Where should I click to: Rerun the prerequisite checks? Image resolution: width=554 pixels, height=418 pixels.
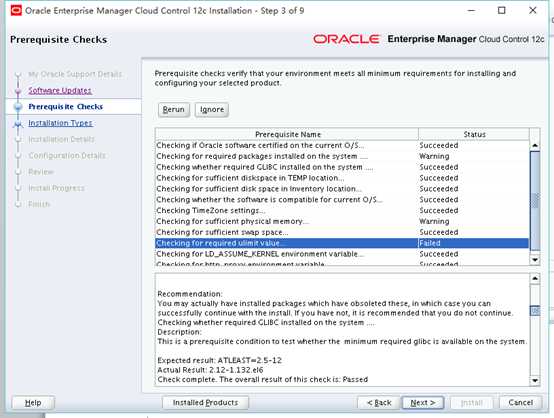coord(173,110)
